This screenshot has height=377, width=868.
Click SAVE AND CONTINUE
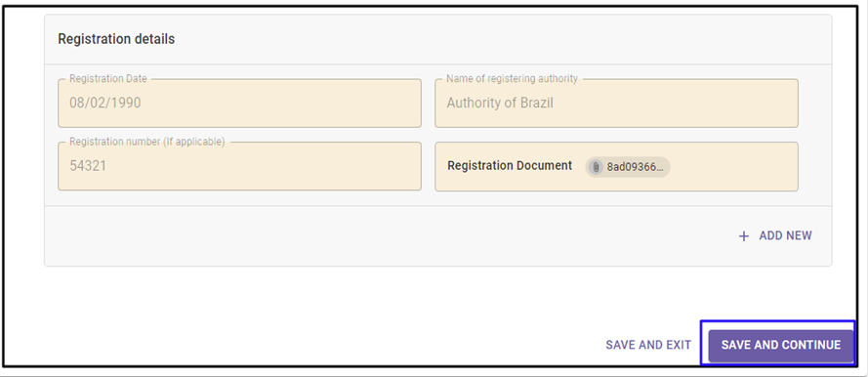pyautogui.click(x=780, y=345)
